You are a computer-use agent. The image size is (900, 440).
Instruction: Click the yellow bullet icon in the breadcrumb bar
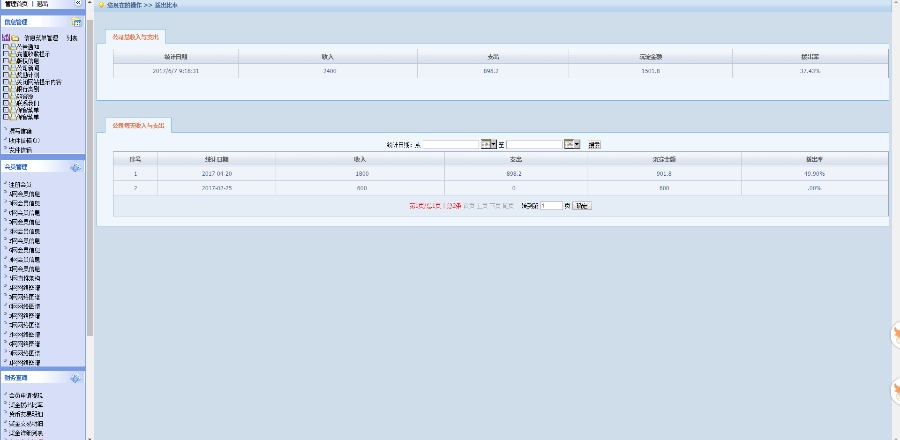(x=102, y=5)
